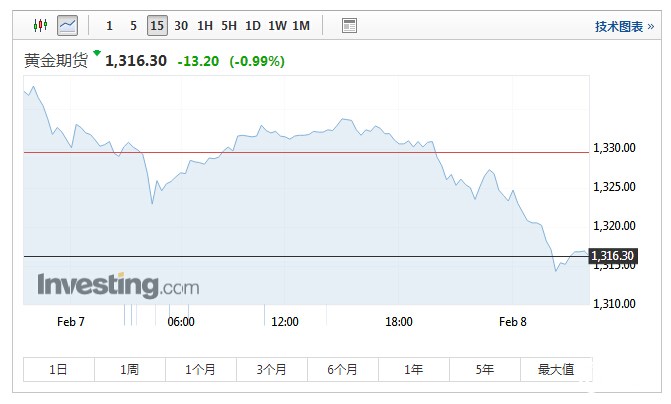The width and height of the screenshot is (671, 404).
Task: Pick the 1M interval
Action: tap(301, 25)
